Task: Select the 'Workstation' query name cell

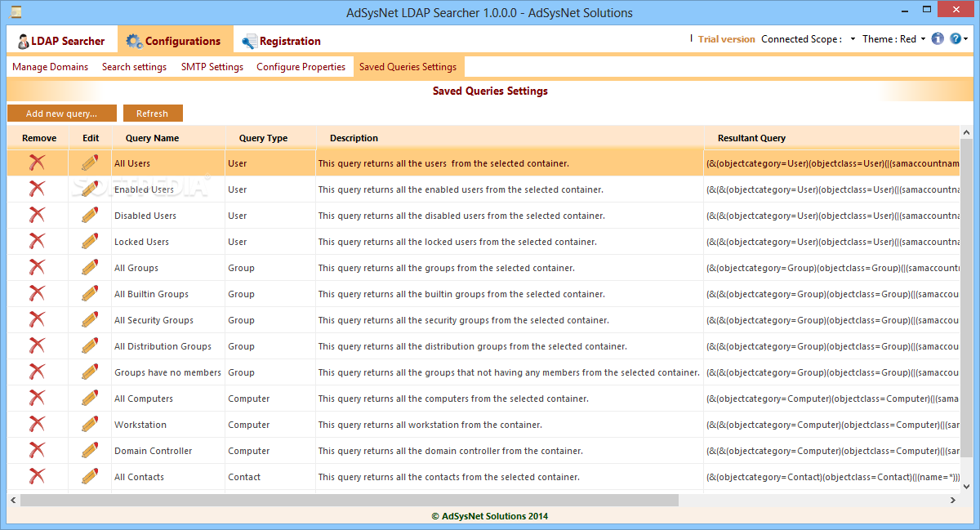Action: [x=168, y=425]
